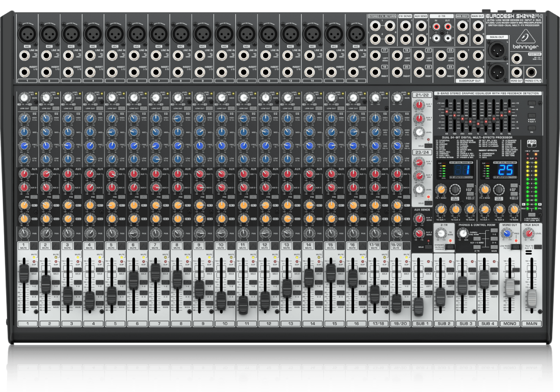This screenshot has width=560, height=392.
Task: Click the MONO OUT jack
Action: [516, 73]
